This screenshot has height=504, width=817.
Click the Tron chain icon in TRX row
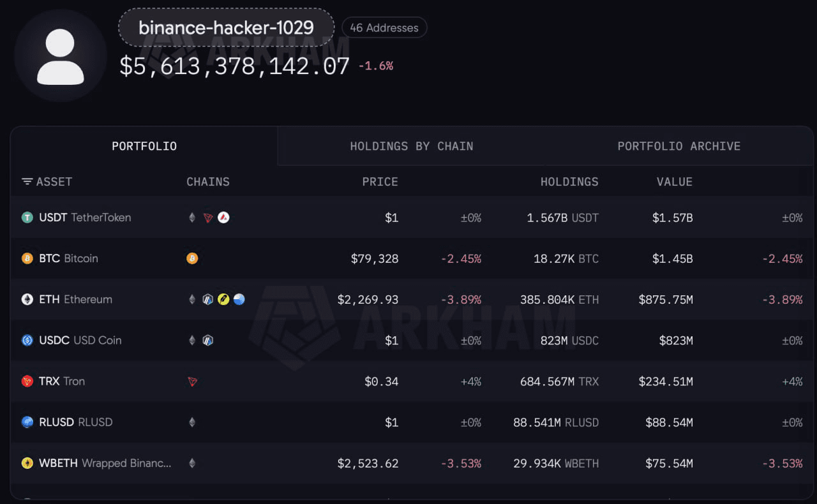click(192, 382)
